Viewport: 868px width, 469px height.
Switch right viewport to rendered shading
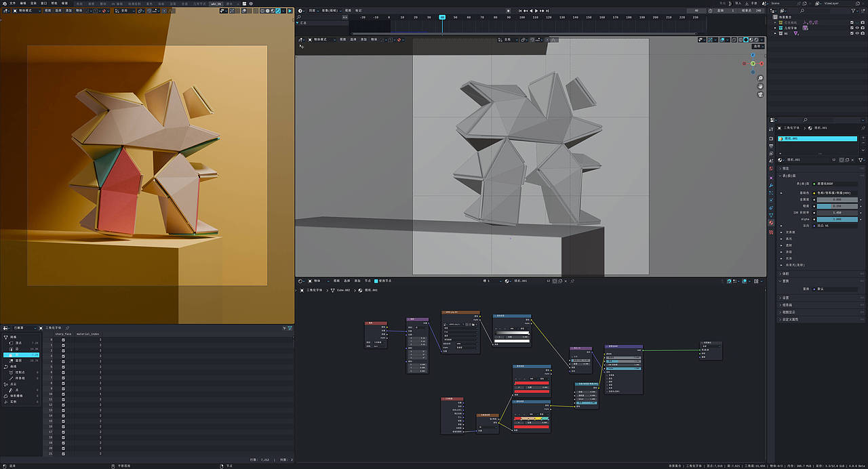pos(756,40)
